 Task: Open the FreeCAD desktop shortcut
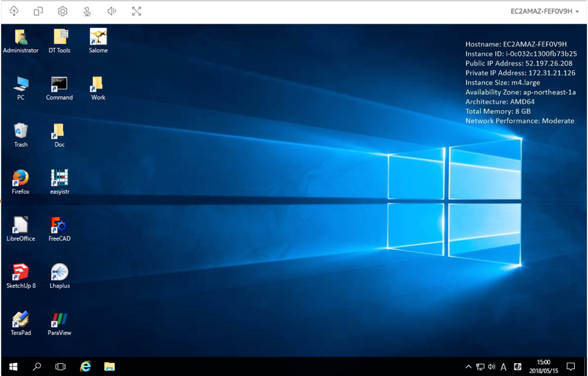59,226
